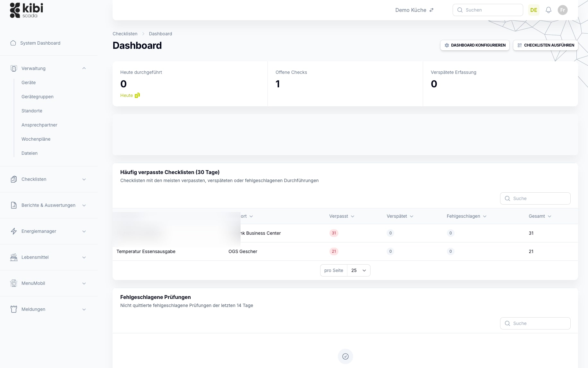Click Checklisten ausführen button

(546, 45)
